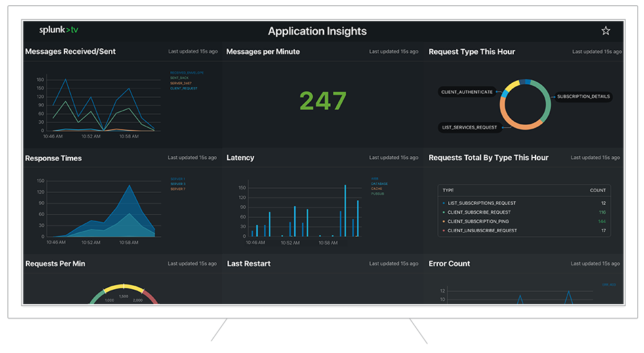Viewport: 644px width, 353px height.
Task: Click the yellow segment of the donut chart
Action: 512,86
